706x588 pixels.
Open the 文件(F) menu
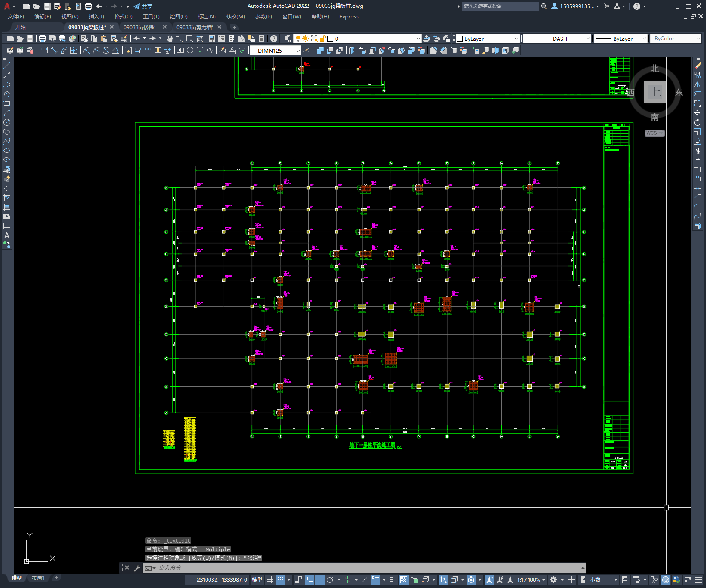[x=16, y=17]
